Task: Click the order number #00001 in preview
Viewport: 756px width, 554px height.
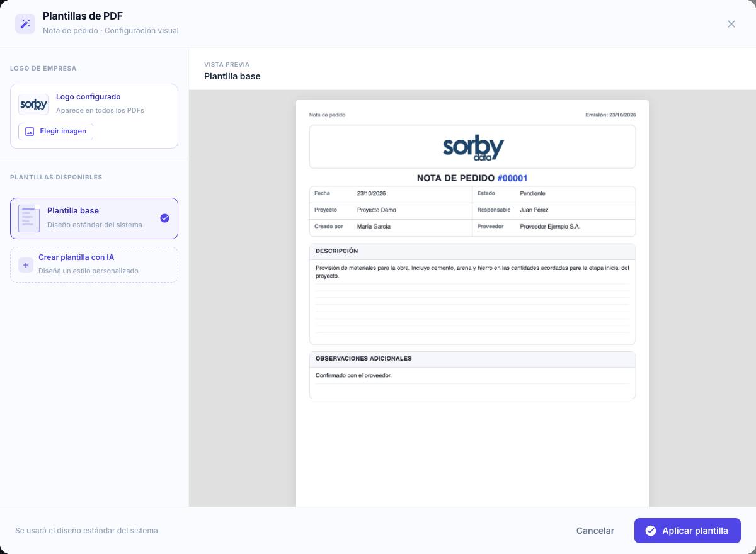Action: [512, 178]
